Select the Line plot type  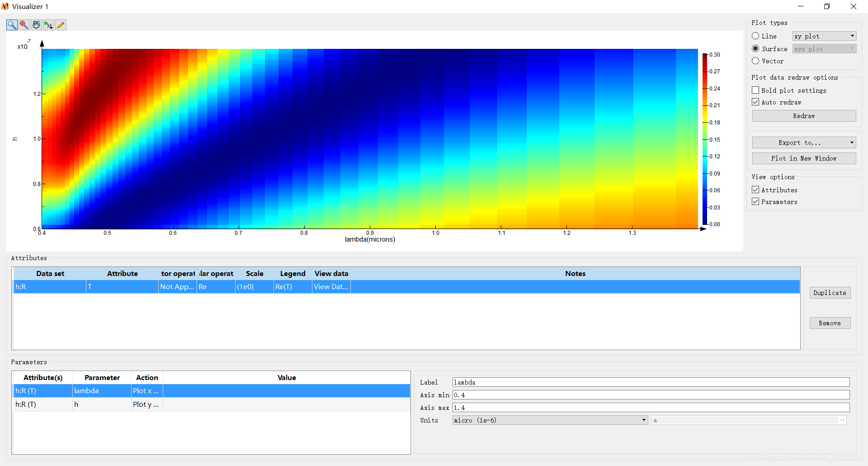[756, 36]
